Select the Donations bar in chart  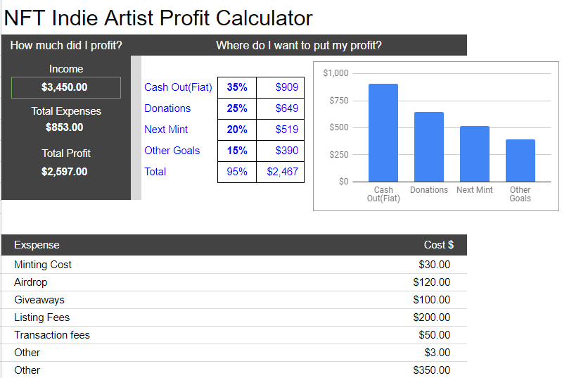(428, 147)
